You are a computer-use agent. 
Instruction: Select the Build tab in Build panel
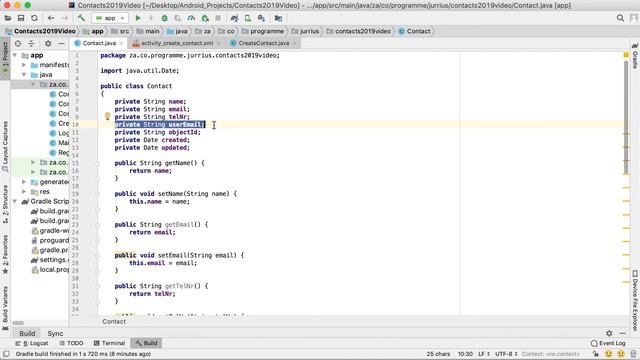point(27,333)
